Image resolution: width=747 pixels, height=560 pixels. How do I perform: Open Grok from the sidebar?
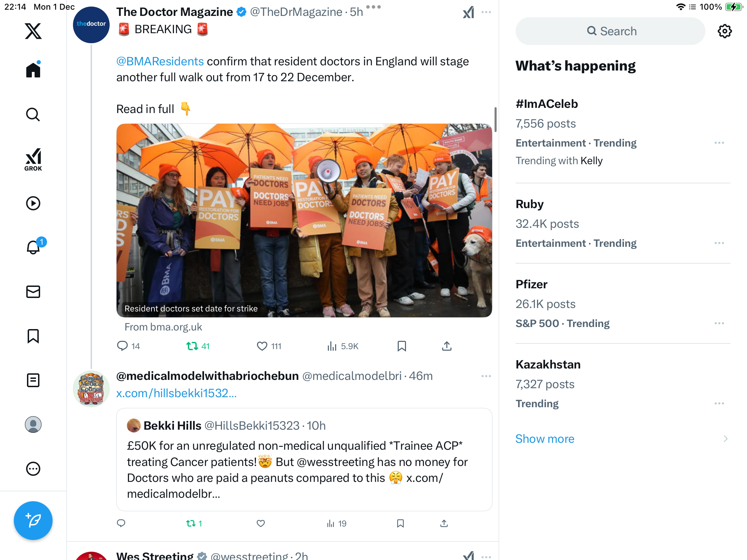(x=33, y=160)
